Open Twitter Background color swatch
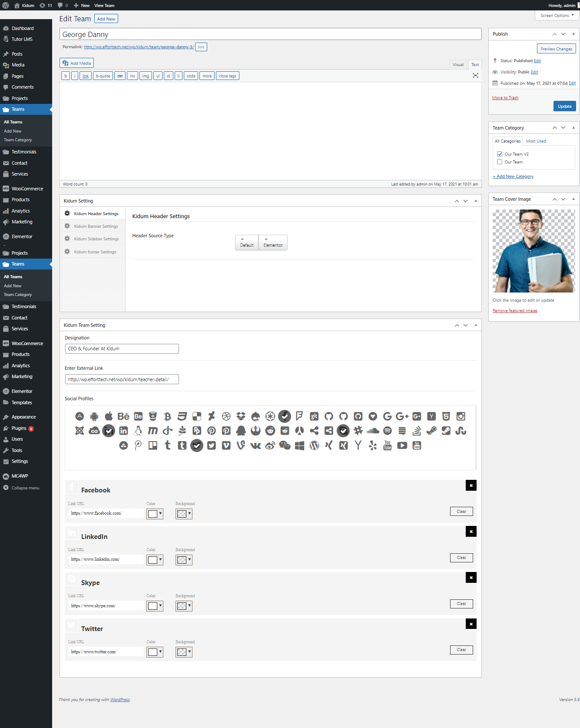 [x=184, y=652]
